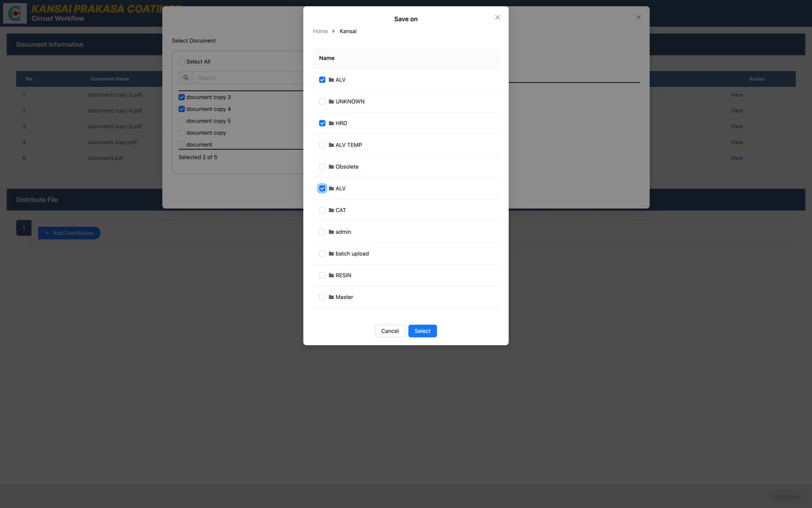Click the breadcrumb chevron after Home

(333, 31)
